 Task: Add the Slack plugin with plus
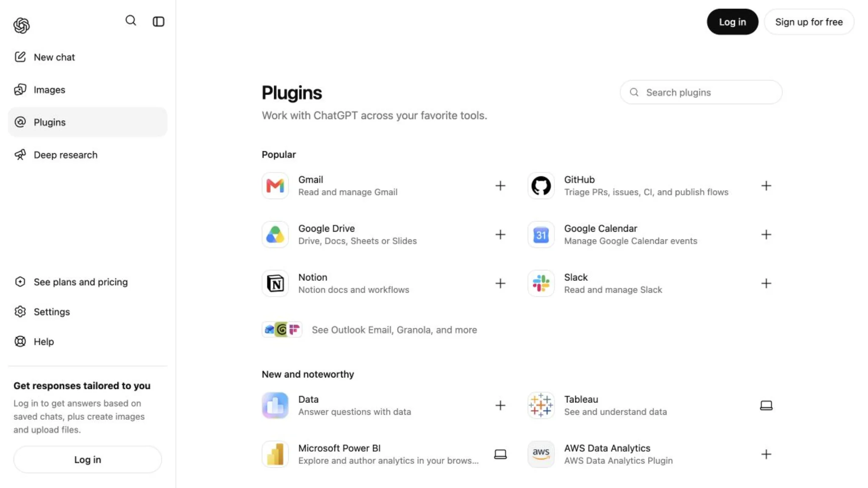(766, 283)
